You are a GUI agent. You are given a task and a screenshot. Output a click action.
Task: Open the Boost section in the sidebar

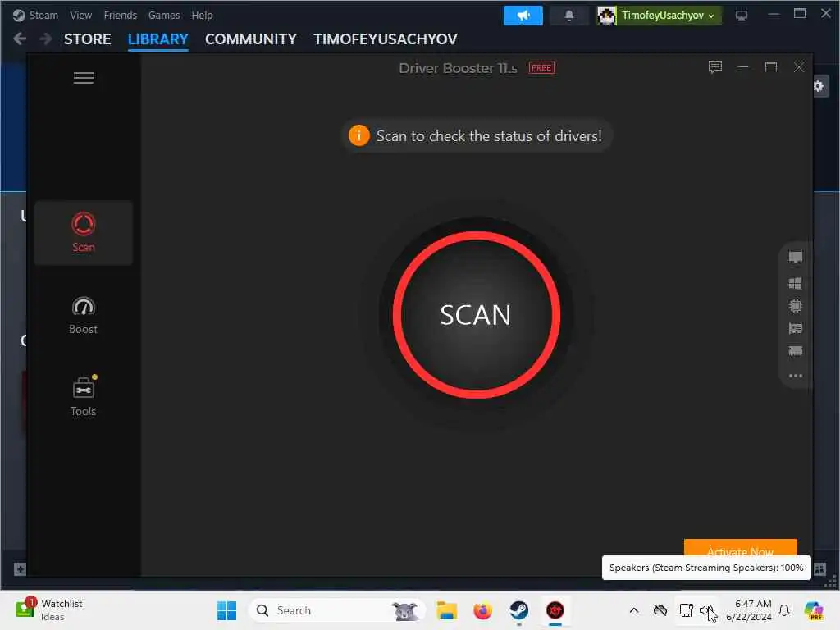coord(83,315)
